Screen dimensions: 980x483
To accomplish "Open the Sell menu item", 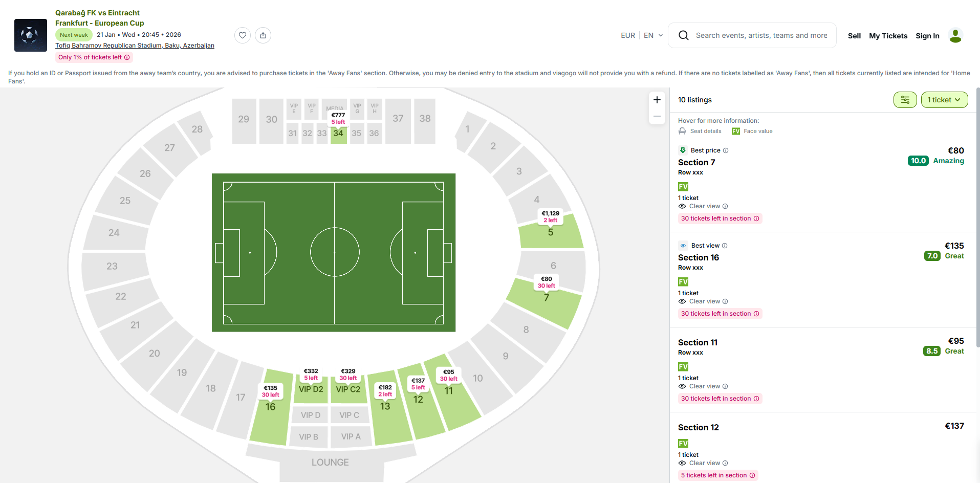I will click(x=854, y=36).
